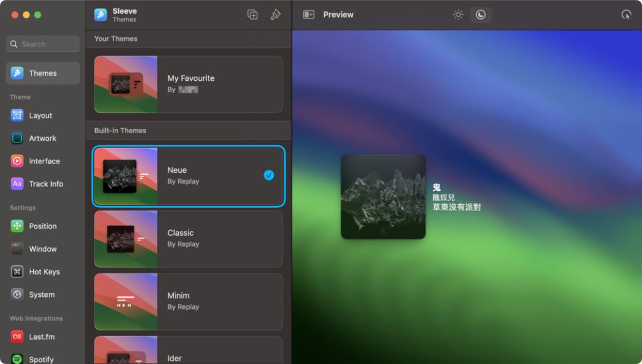Image resolution: width=642 pixels, height=364 pixels.
Task: Open the Window settings icon
Action: tap(17, 249)
